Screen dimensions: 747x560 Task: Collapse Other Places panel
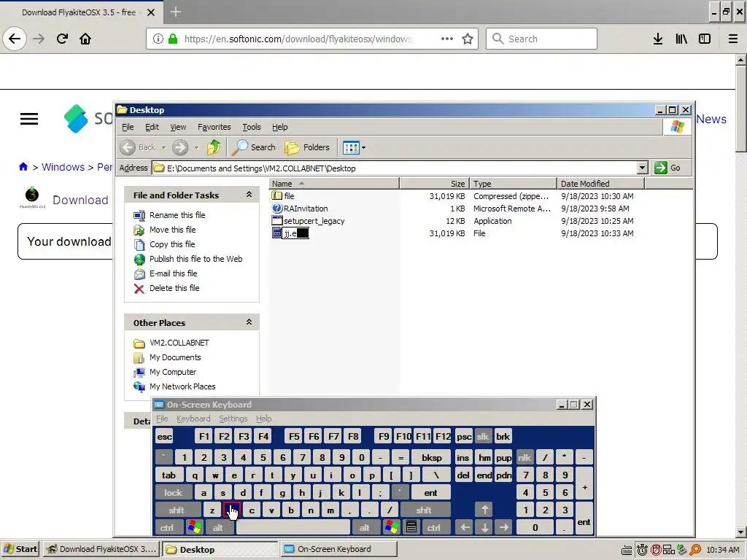(x=249, y=322)
